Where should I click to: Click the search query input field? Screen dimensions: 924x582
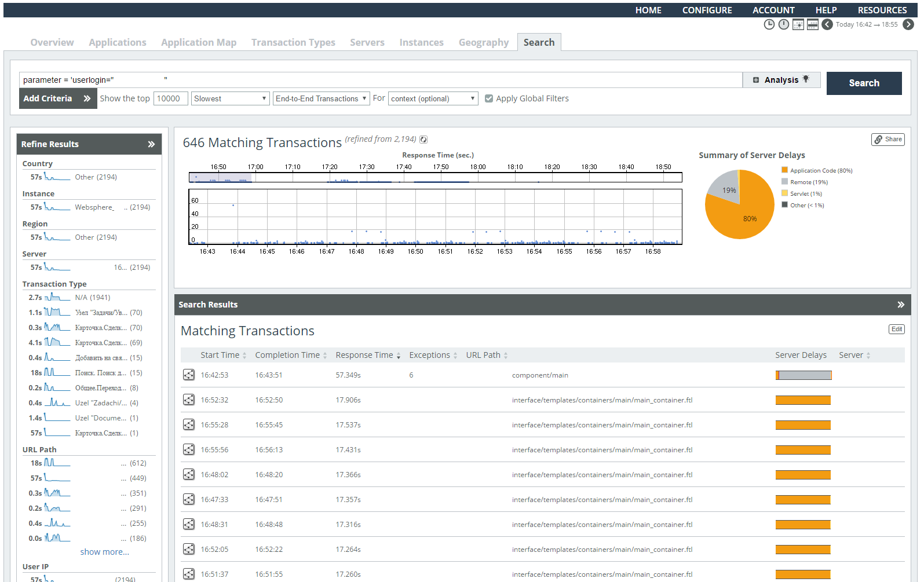(381, 80)
